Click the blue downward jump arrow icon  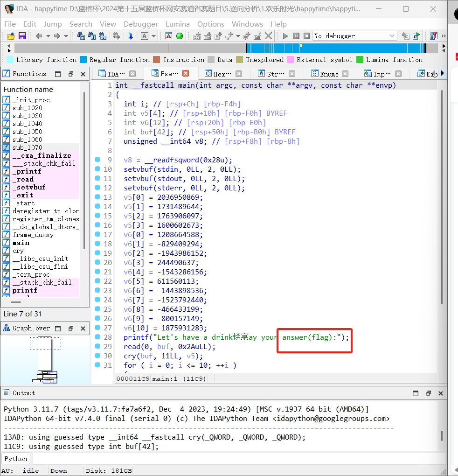[131, 36]
